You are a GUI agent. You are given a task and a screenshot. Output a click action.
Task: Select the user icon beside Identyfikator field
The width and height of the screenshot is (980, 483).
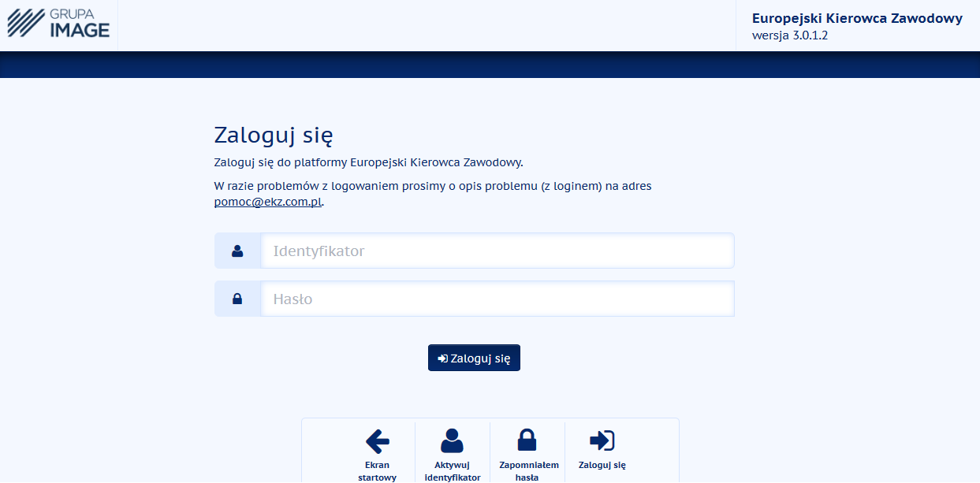[x=237, y=251]
